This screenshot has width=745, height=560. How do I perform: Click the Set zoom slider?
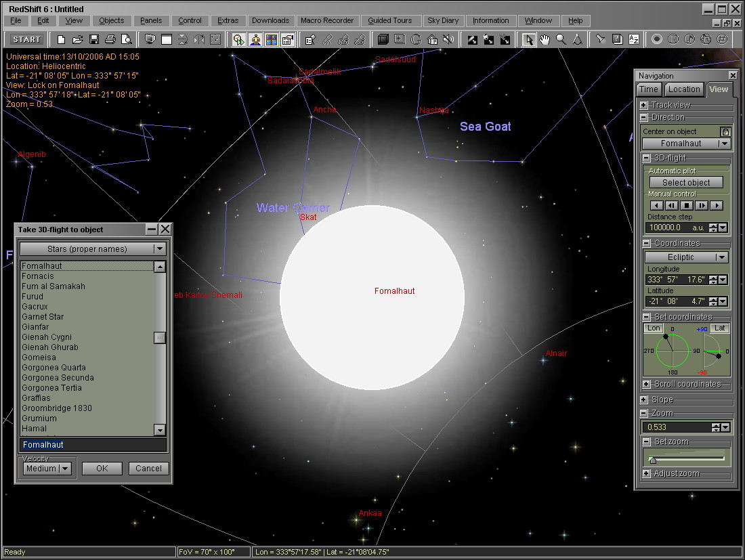pos(686,458)
